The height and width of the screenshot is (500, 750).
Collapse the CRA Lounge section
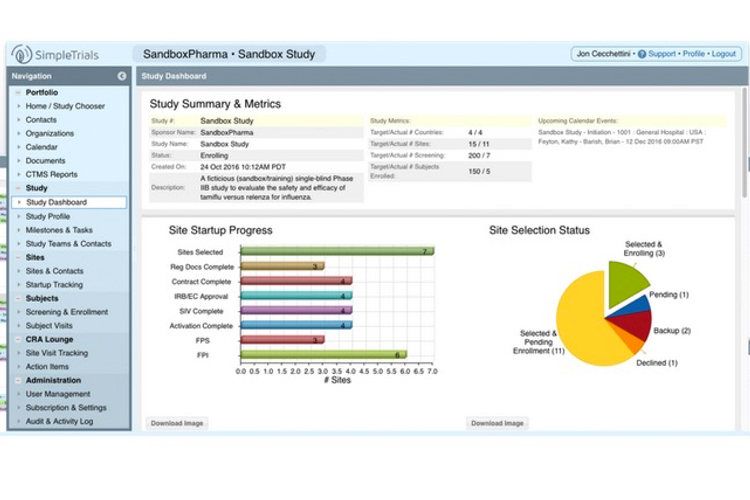pos(18,339)
